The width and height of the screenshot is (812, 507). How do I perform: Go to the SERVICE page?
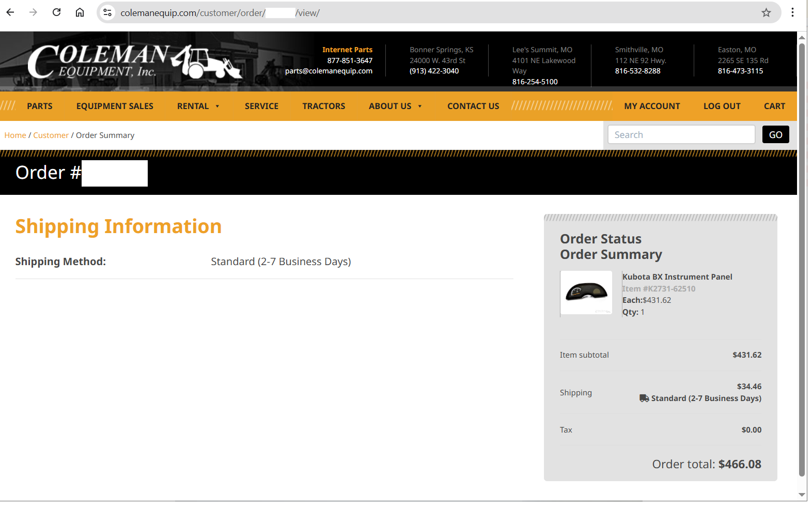pyautogui.click(x=261, y=106)
